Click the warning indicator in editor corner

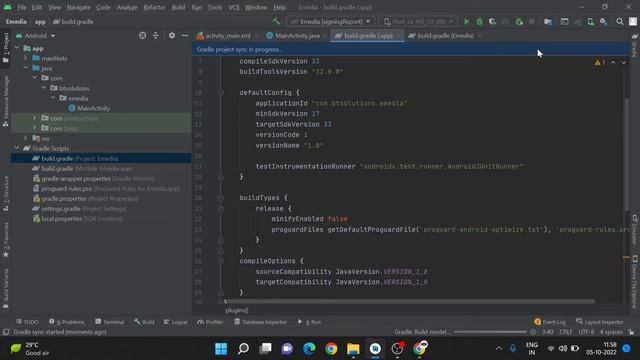(x=600, y=62)
